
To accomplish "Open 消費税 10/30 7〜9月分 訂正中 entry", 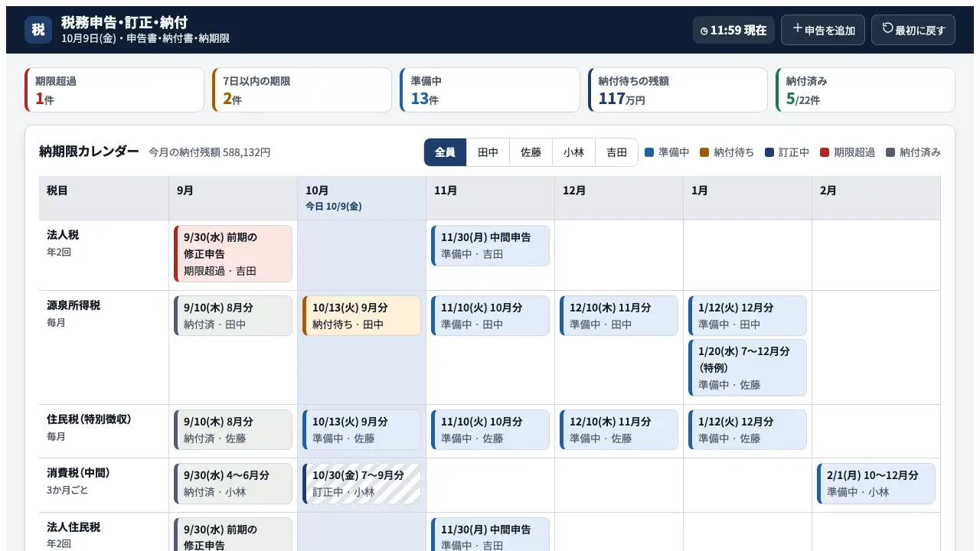I will (x=361, y=484).
